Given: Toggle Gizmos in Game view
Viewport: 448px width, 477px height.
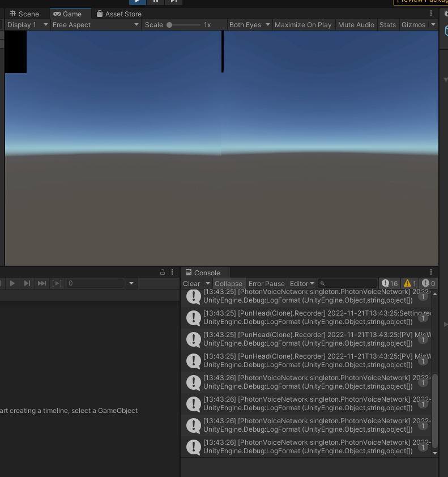Looking at the screenshot, I should (413, 25).
